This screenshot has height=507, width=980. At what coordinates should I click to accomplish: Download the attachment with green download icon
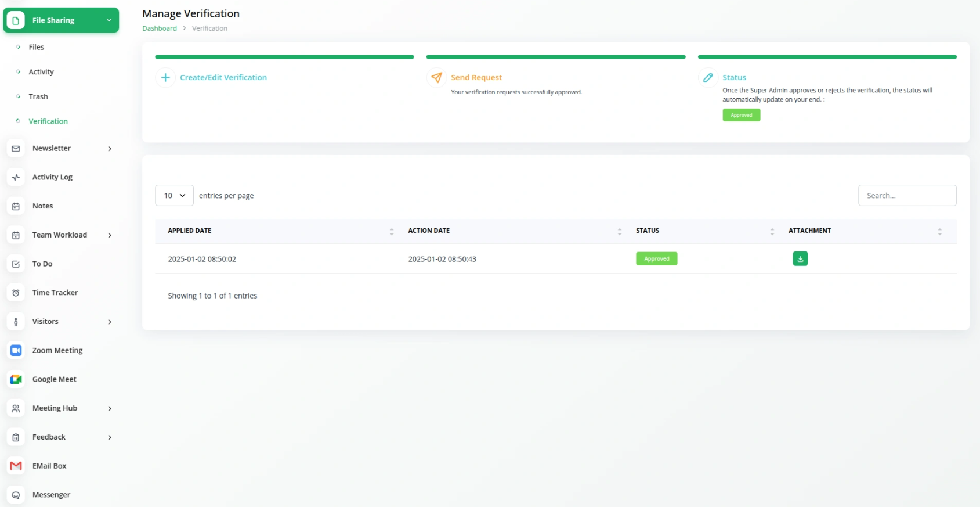[800, 259]
